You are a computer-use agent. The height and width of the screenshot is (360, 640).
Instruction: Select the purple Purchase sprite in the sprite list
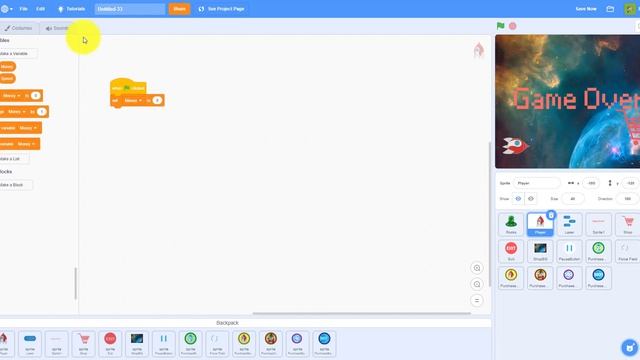tap(569, 278)
